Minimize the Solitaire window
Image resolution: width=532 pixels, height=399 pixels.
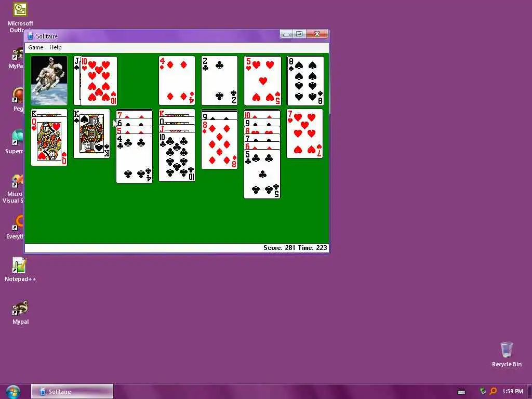point(286,34)
